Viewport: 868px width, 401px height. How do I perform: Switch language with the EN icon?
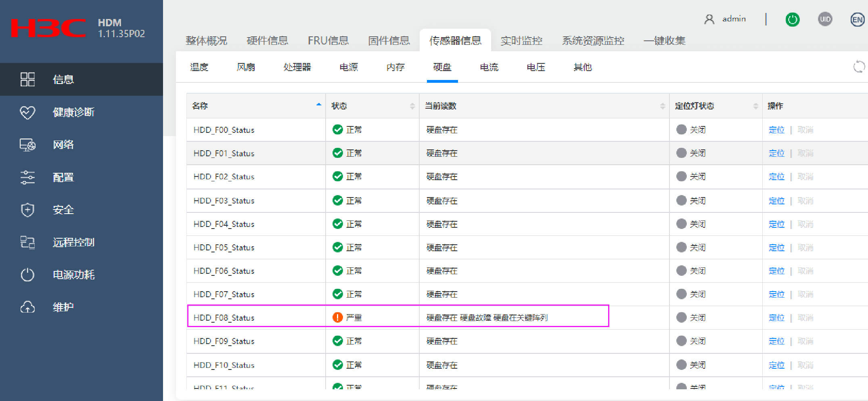pyautogui.click(x=857, y=19)
